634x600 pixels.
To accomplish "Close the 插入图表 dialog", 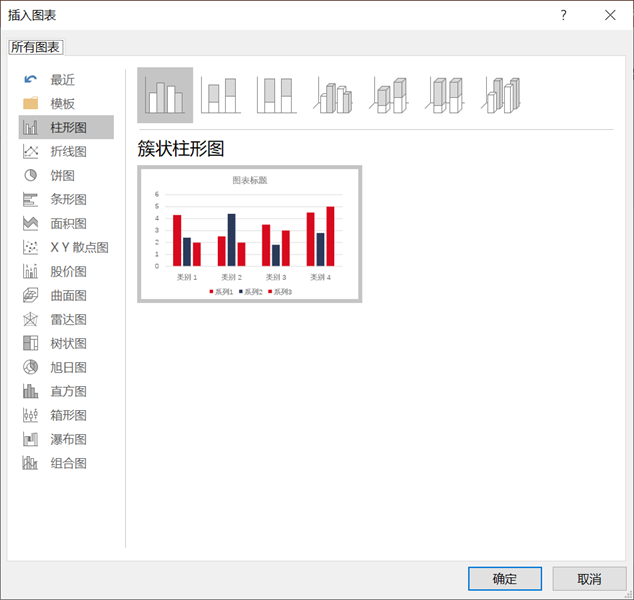I will click(610, 15).
